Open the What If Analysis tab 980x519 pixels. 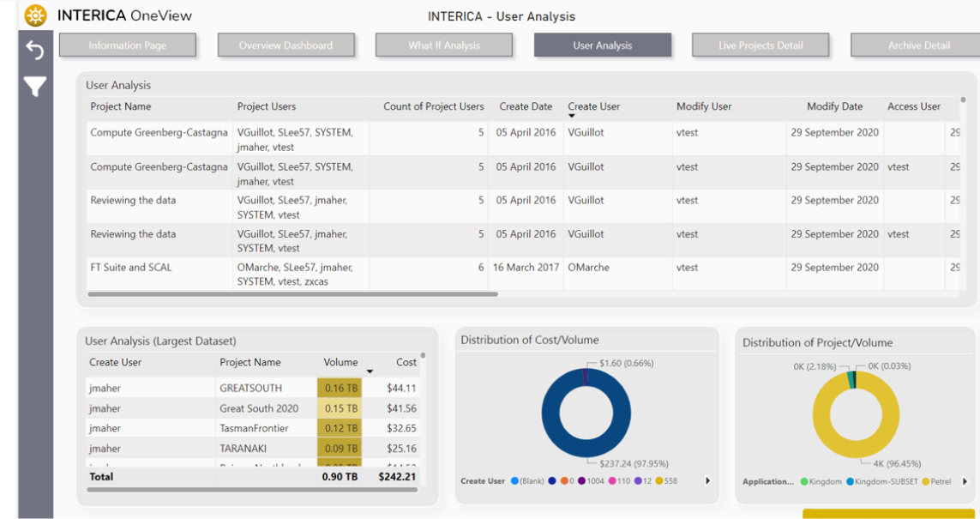point(443,45)
